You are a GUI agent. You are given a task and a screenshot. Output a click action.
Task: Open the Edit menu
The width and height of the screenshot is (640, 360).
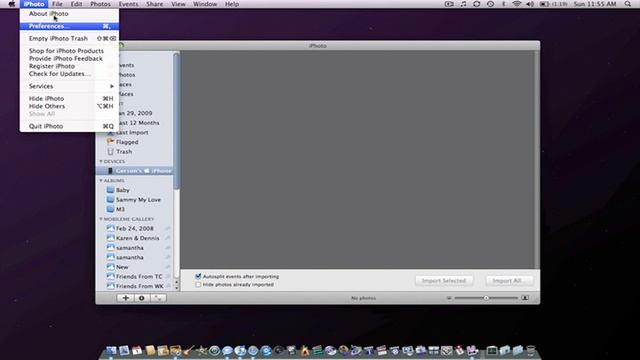coord(76,4)
